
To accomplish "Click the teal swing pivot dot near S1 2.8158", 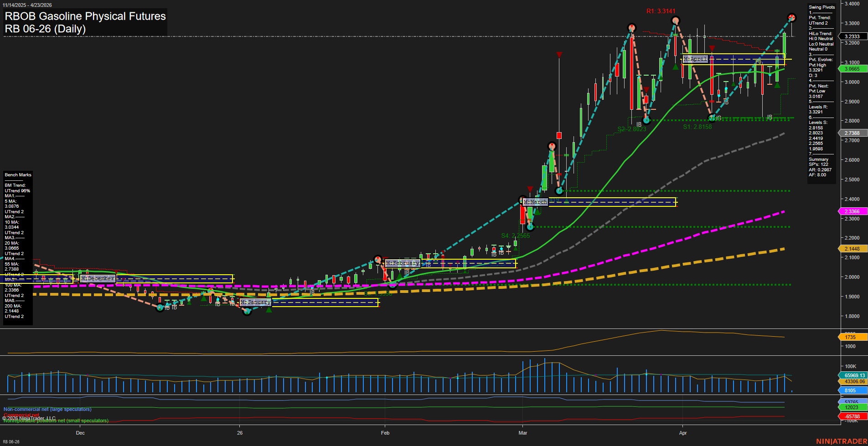I will click(711, 118).
